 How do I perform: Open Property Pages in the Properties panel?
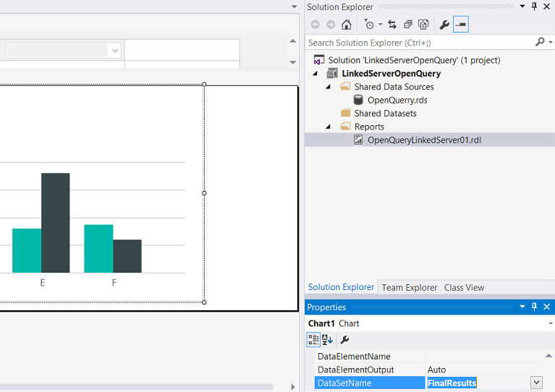click(345, 339)
